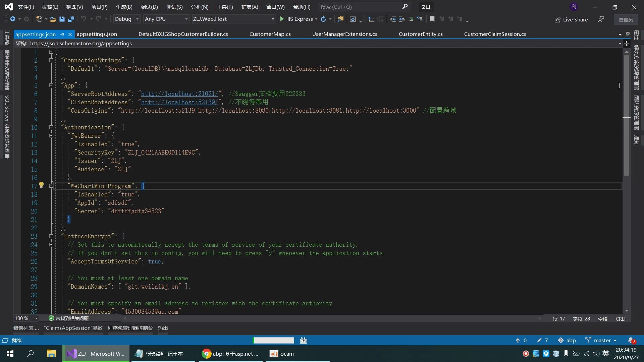This screenshot has height=362, width=644.
Task: Toggle the line 17 warning indicator
Action: pos(41,185)
